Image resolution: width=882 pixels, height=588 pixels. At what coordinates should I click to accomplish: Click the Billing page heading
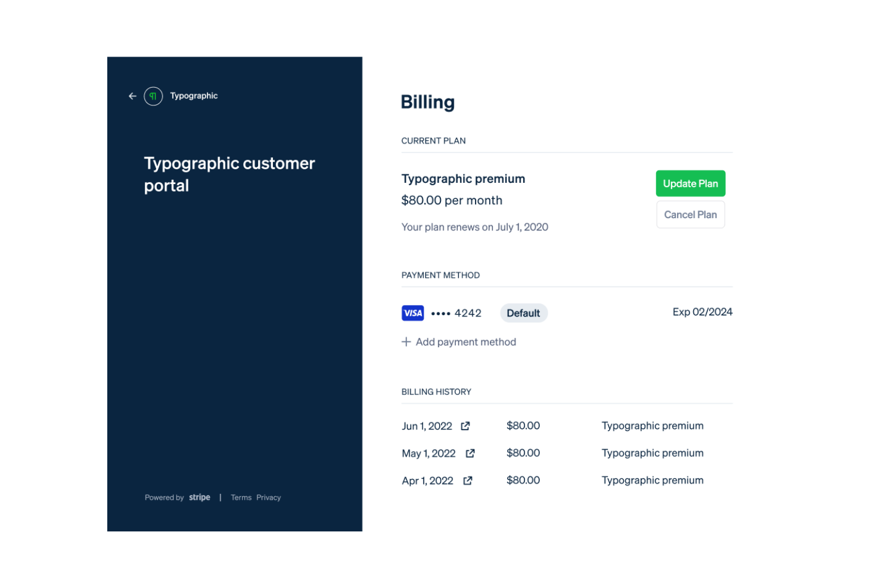pos(428,102)
